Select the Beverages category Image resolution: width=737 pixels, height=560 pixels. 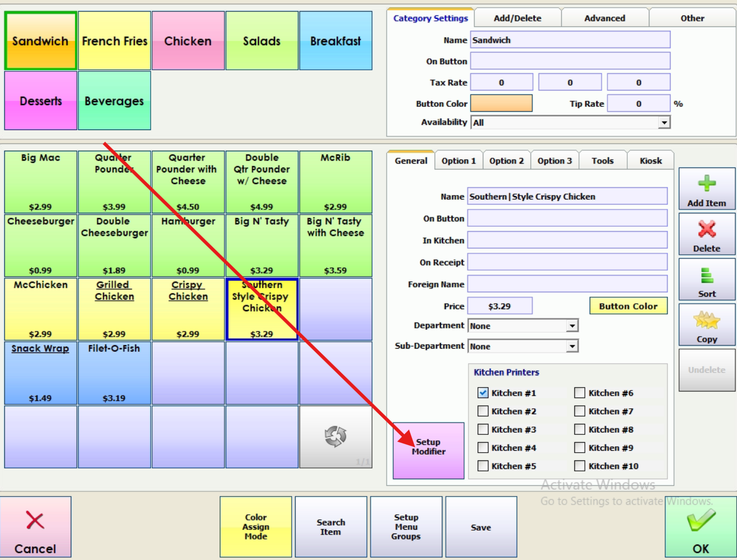[115, 101]
